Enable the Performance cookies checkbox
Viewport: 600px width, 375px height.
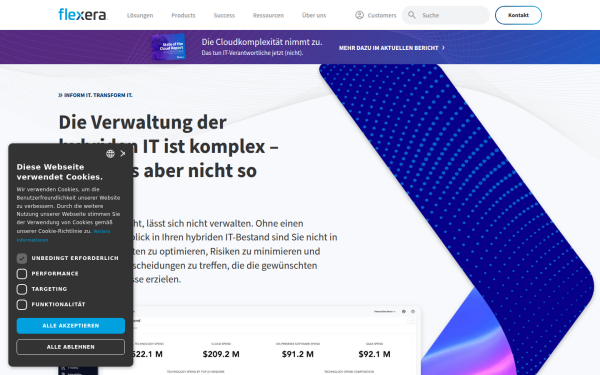22,274
